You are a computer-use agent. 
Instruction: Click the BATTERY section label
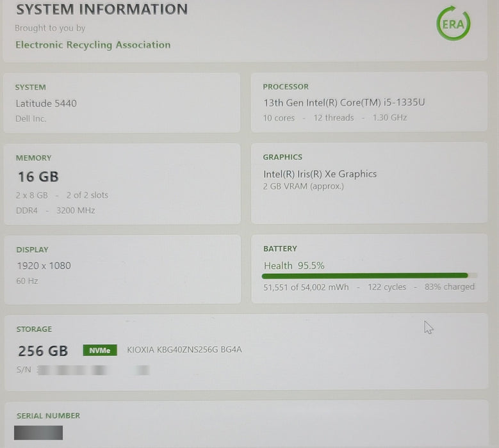(280, 249)
